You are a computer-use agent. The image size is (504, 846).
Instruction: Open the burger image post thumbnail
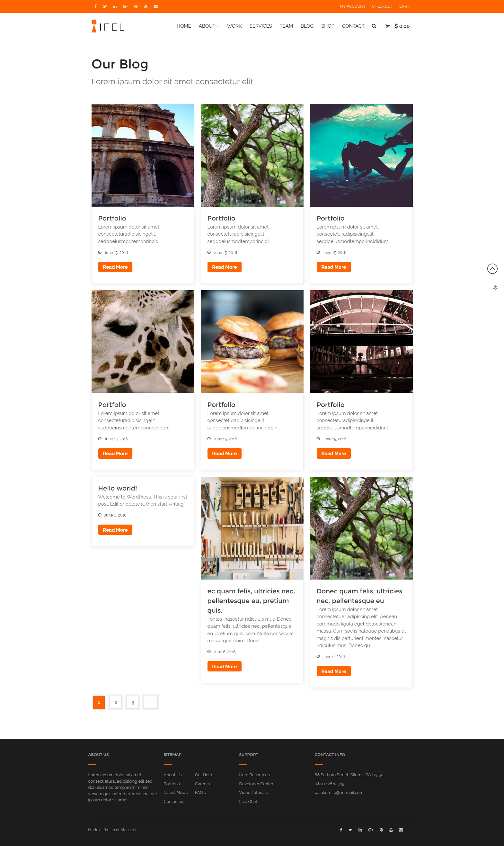point(252,341)
